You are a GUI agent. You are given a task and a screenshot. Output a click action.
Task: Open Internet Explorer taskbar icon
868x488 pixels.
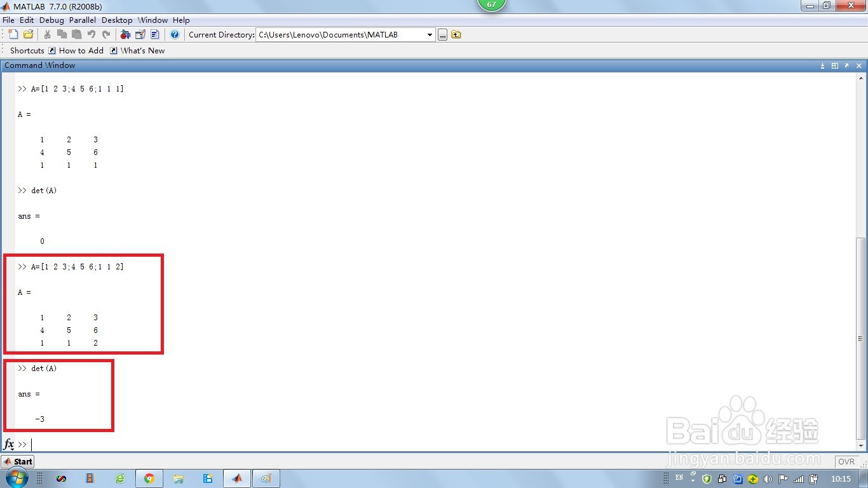[120, 478]
